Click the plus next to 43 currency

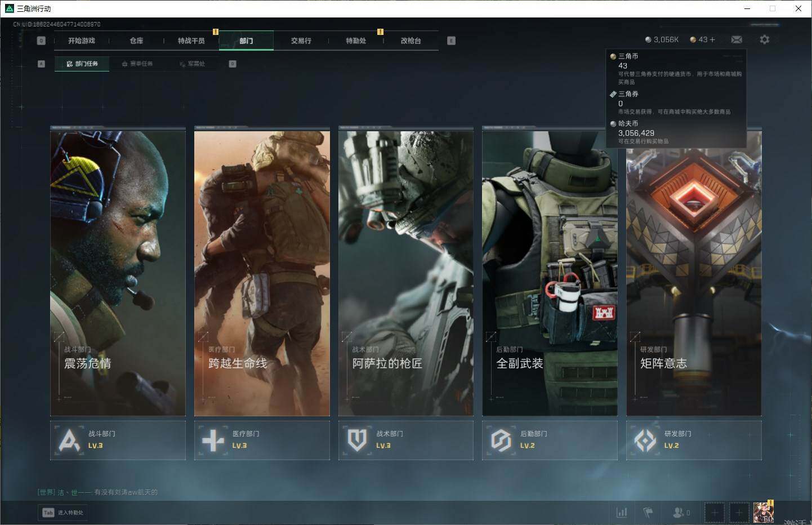click(x=712, y=39)
